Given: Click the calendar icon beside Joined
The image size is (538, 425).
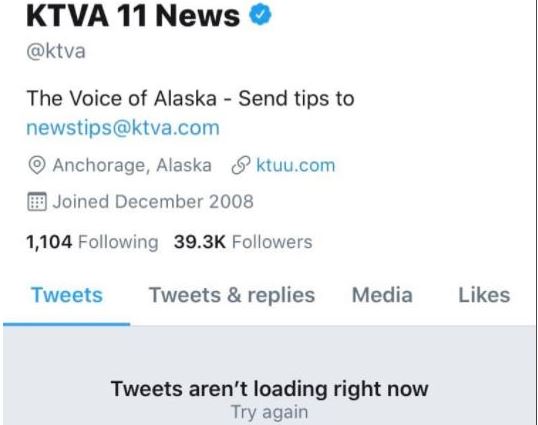Looking at the screenshot, I should 37,202.
